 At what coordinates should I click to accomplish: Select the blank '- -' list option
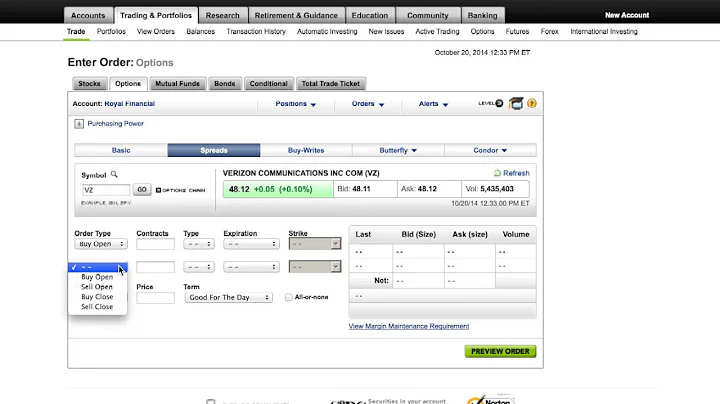point(97,267)
